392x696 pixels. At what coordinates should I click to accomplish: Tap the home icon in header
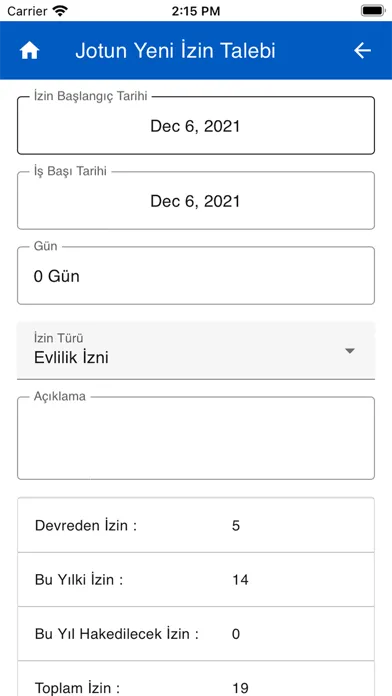(x=29, y=51)
